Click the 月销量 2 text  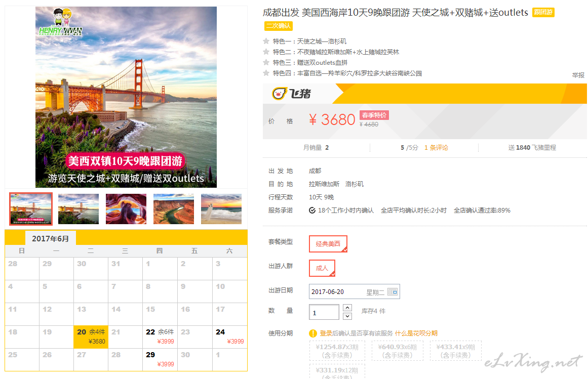(x=316, y=148)
